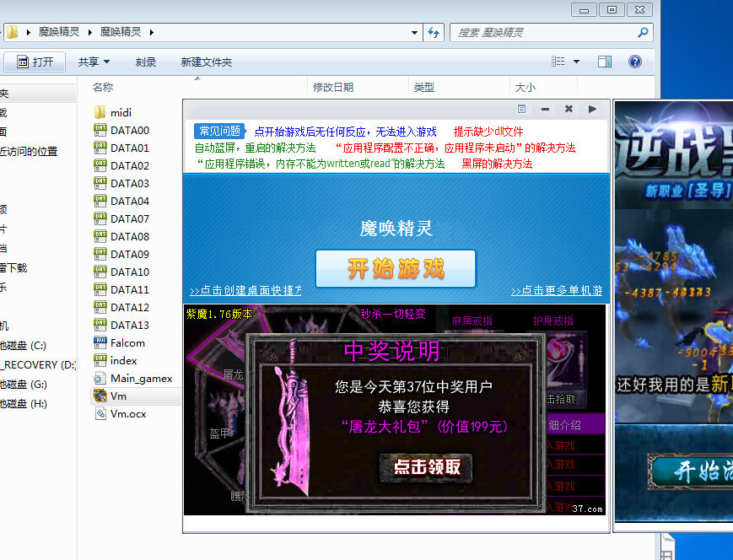
Task: Click 点击更多单机游 link
Action: tap(557, 290)
